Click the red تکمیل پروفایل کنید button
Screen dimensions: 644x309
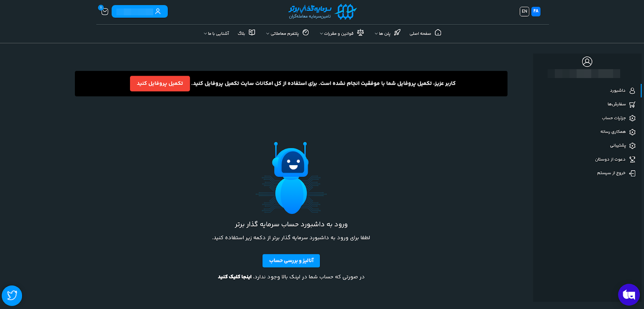click(160, 83)
